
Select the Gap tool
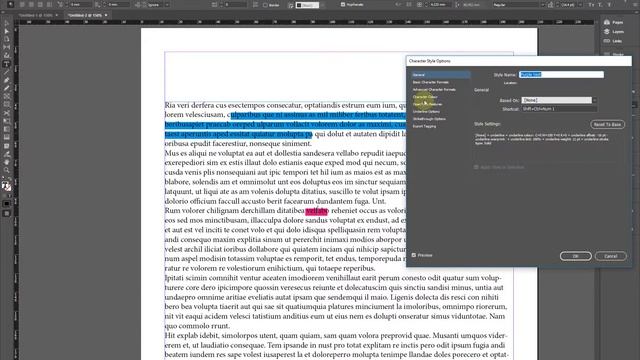7,48
